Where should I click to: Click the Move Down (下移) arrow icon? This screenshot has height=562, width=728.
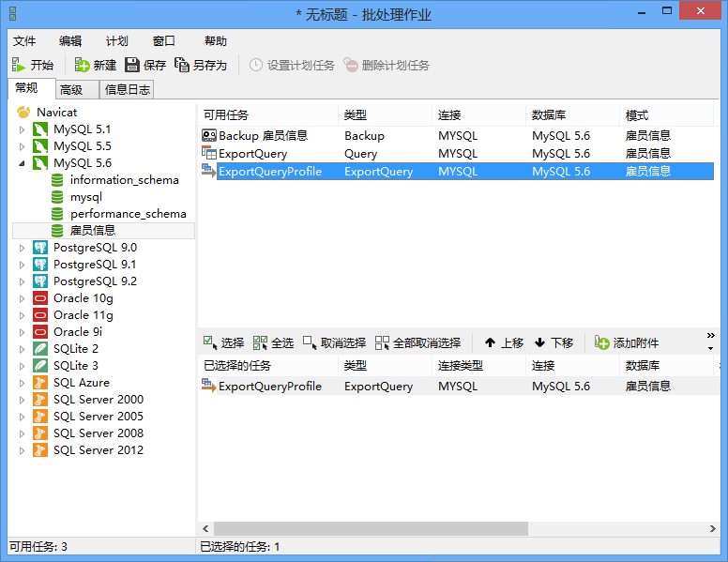click(539, 342)
